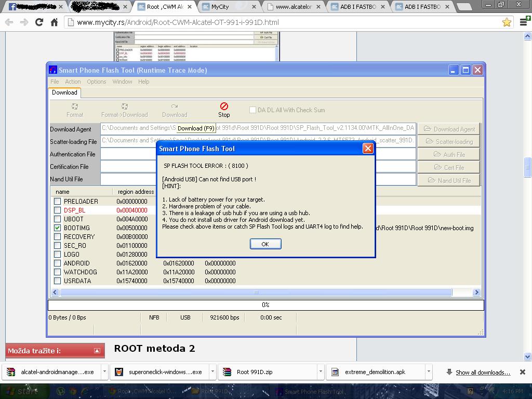
Task: Uncheck the BOOTIMG checkbox
Action: (57, 228)
